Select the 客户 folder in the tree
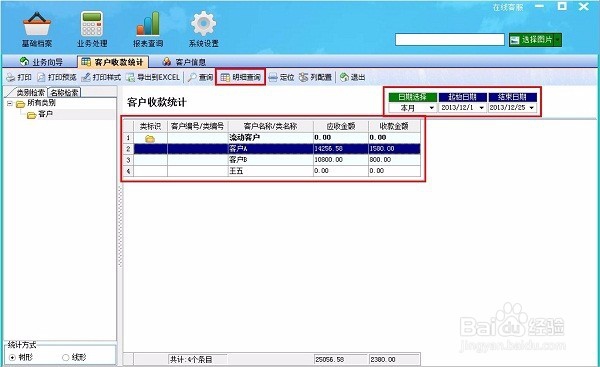 (46, 114)
